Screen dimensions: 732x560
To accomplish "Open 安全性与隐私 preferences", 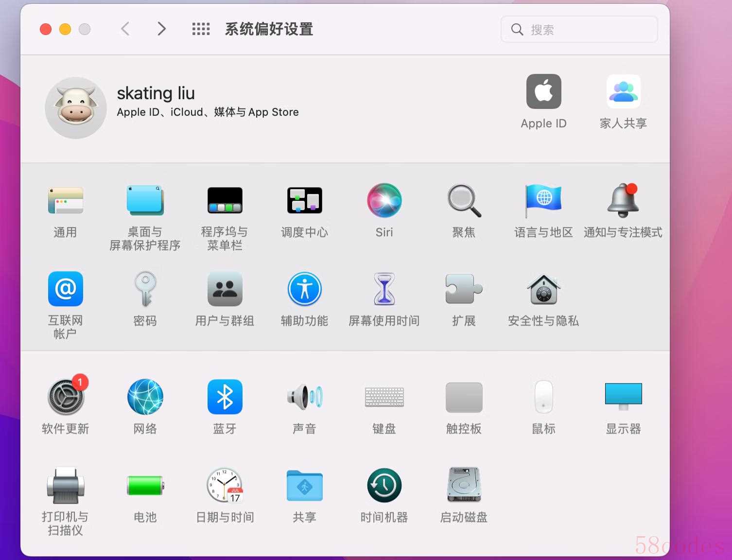I will click(543, 289).
